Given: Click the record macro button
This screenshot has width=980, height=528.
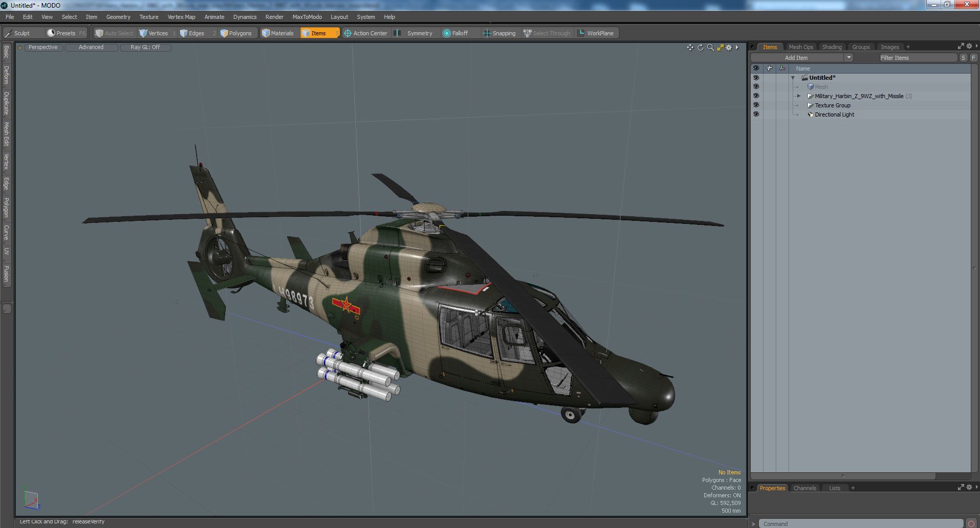Looking at the screenshot, I should tap(971, 523).
